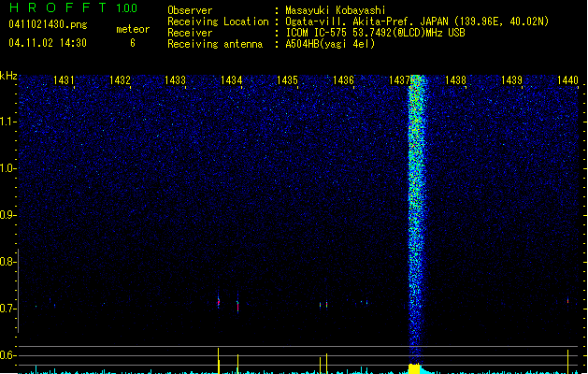Screen dimensions: 588x374
Task: Click the 1.0 frequency axis label
Action: click(7, 168)
